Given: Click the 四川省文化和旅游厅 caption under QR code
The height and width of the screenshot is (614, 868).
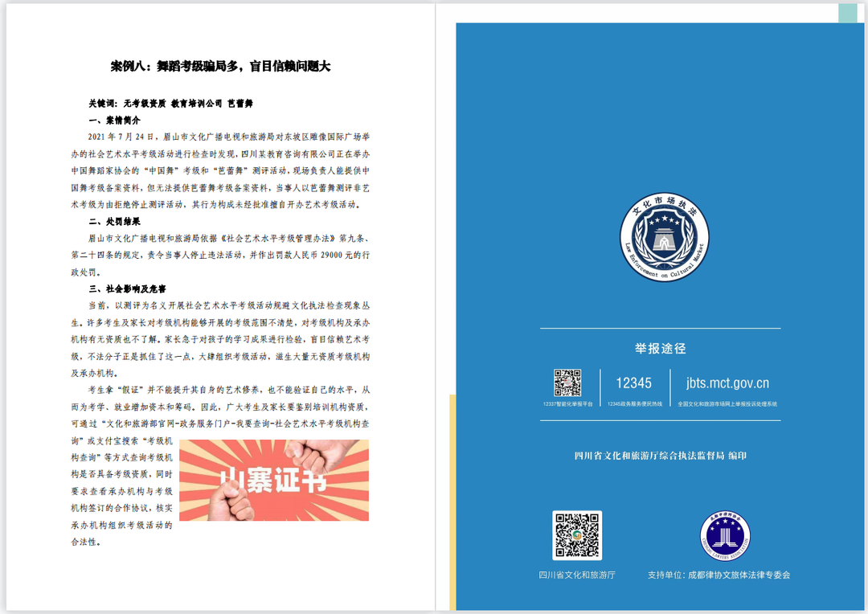Looking at the screenshot, I should tap(577, 575).
